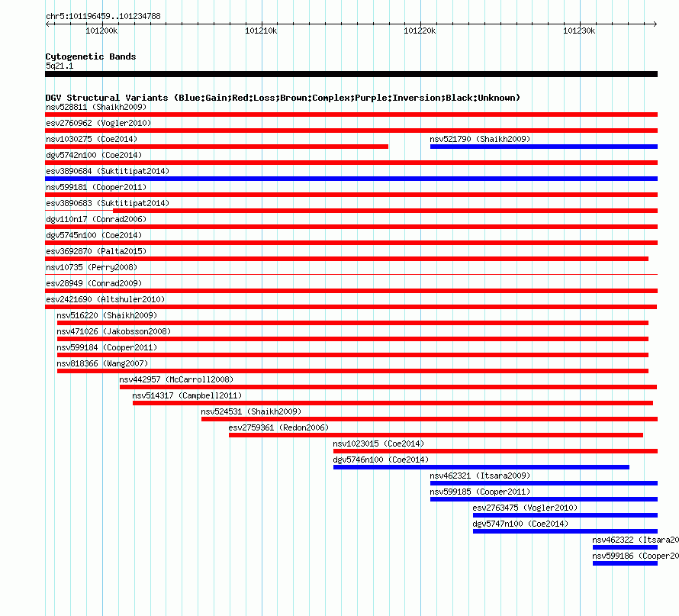Screen dimensions: 679x616
Task: Click the DGV Structural Variants track title
Action: click(283, 98)
